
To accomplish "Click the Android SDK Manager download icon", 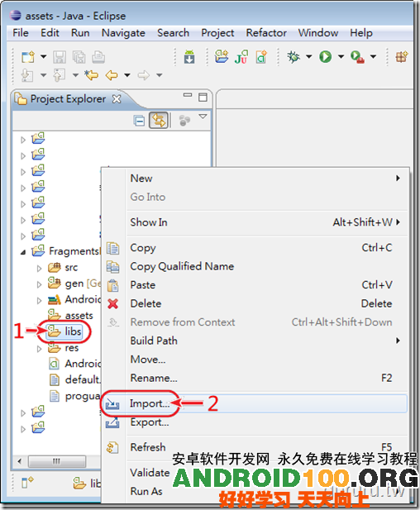I will tap(189, 57).
